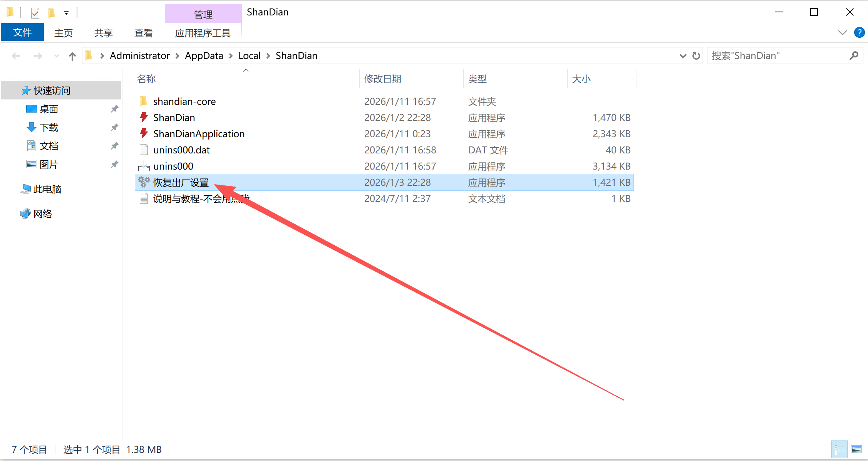Sort by the 修改日期 column header
868x461 pixels.
383,79
